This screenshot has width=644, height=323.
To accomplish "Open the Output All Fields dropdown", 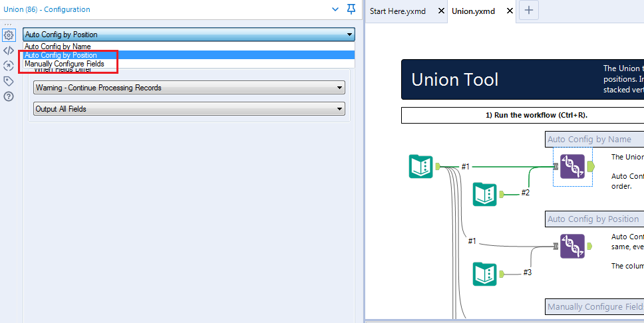I will click(x=189, y=109).
